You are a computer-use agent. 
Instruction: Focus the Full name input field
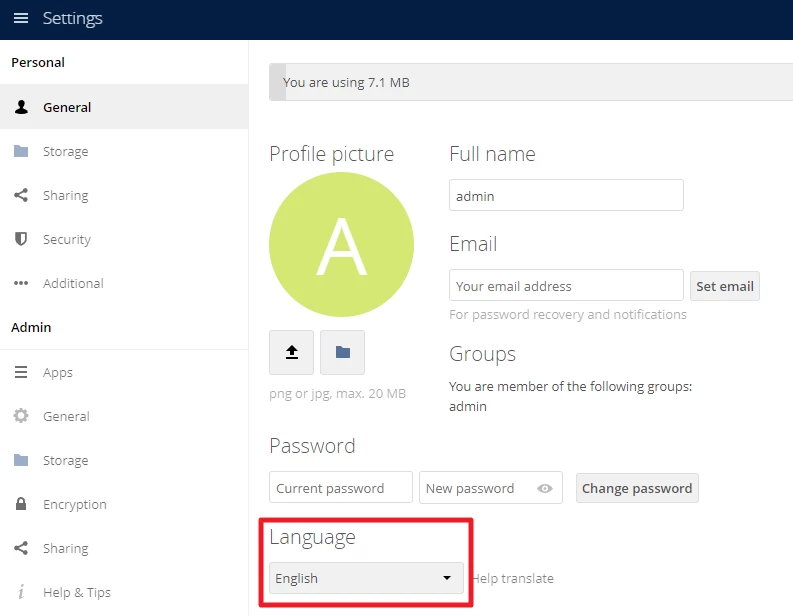click(566, 196)
